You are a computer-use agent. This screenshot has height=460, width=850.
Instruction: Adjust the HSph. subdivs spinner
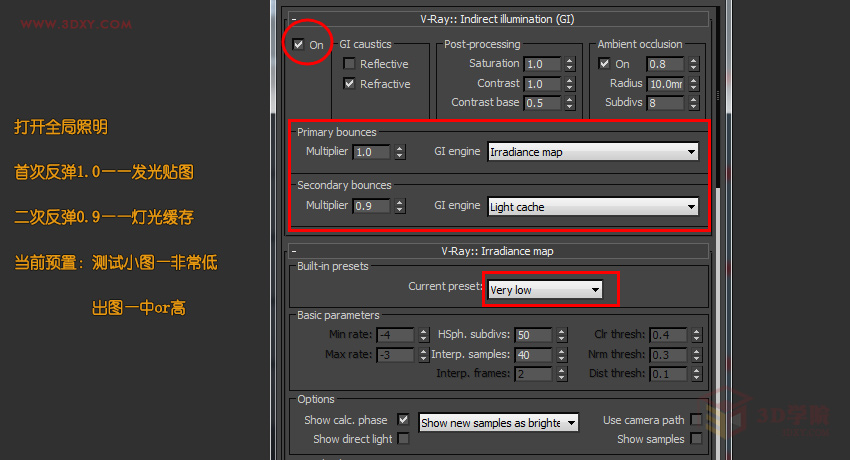click(562, 335)
